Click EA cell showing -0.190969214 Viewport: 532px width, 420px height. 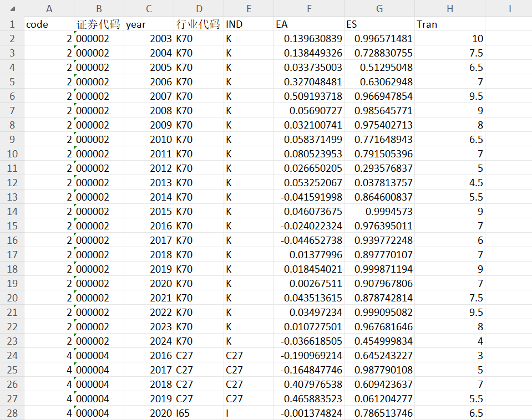309,356
